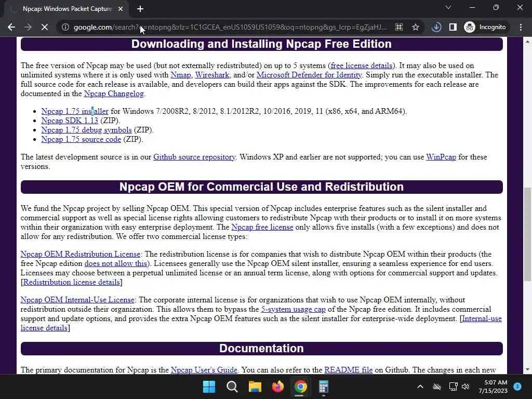532x399 pixels.
Task: Open the notifications badge
Action: 517,387
